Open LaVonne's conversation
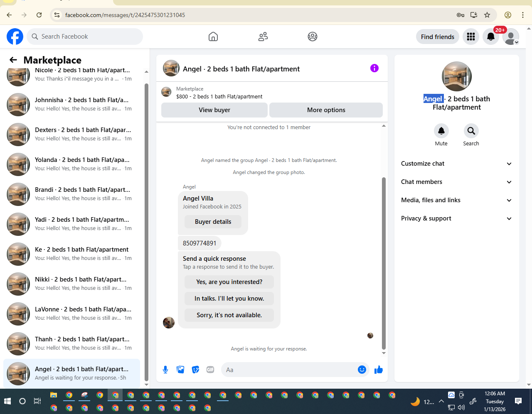532x414 pixels. coord(71,314)
